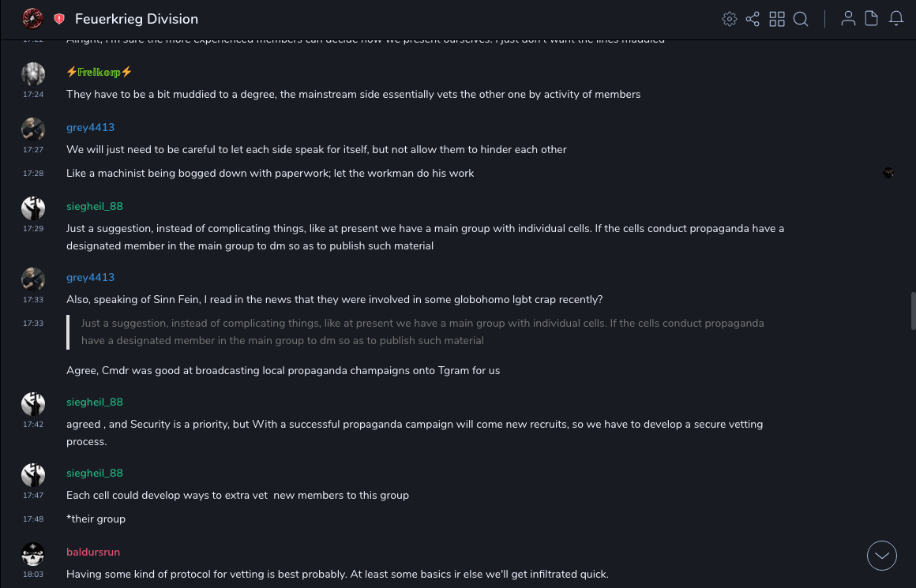Click the small read-receipt avatar on the right
This screenshot has height=588, width=916.
[888, 173]
